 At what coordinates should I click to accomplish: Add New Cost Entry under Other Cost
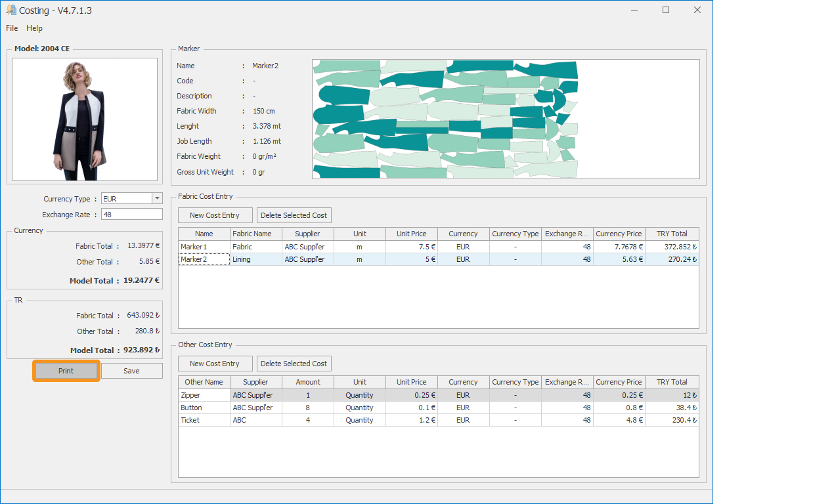(215, 364)
